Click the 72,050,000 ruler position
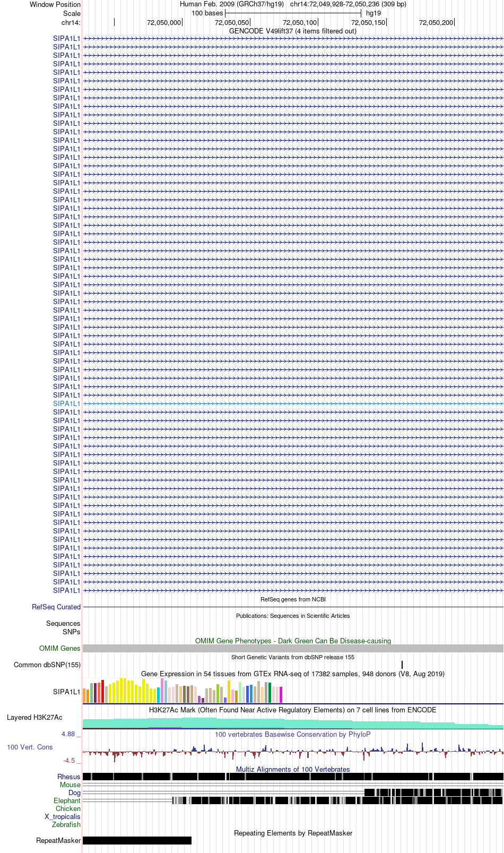 [164, 22]
